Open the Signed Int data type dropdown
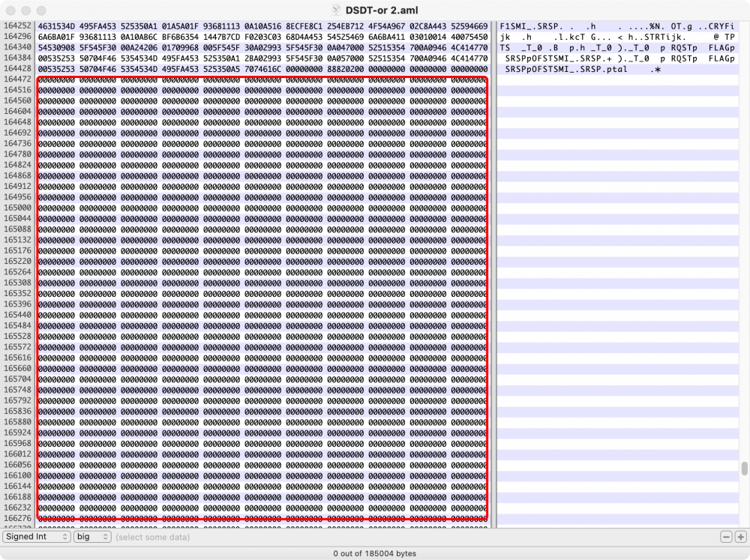The image size is (750, 560). point(37,537)
